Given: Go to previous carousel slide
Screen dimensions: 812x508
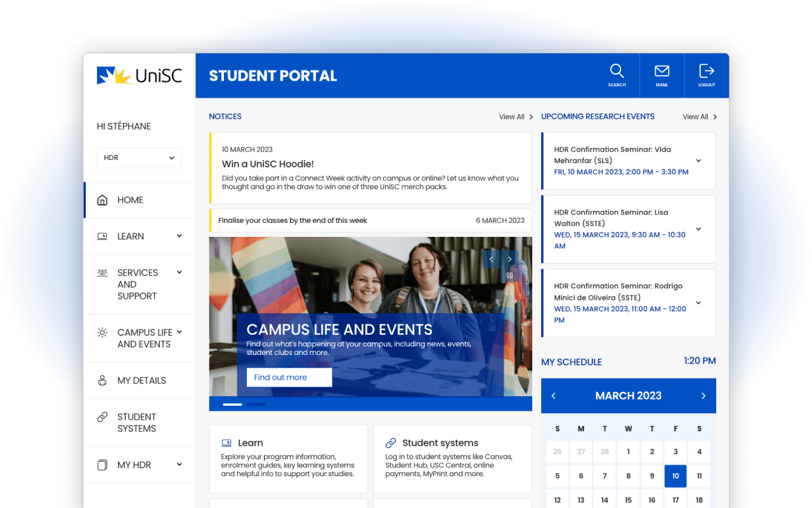Looking at the screenshot, I should [491, 259].
